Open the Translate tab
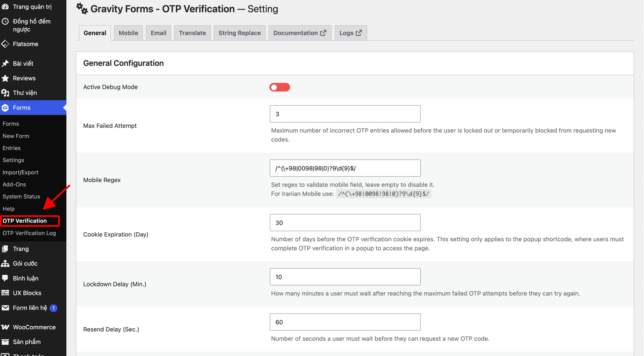 (x=192, y=33)
